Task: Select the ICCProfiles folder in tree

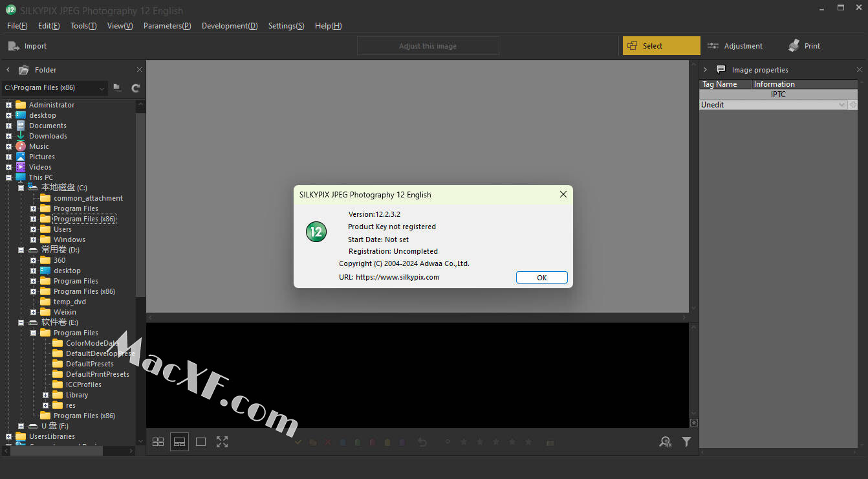Action: tap(83, 384)
